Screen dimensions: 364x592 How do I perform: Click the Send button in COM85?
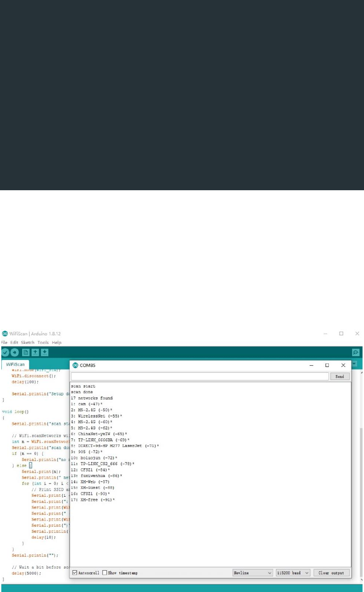[x=340, y=377]
